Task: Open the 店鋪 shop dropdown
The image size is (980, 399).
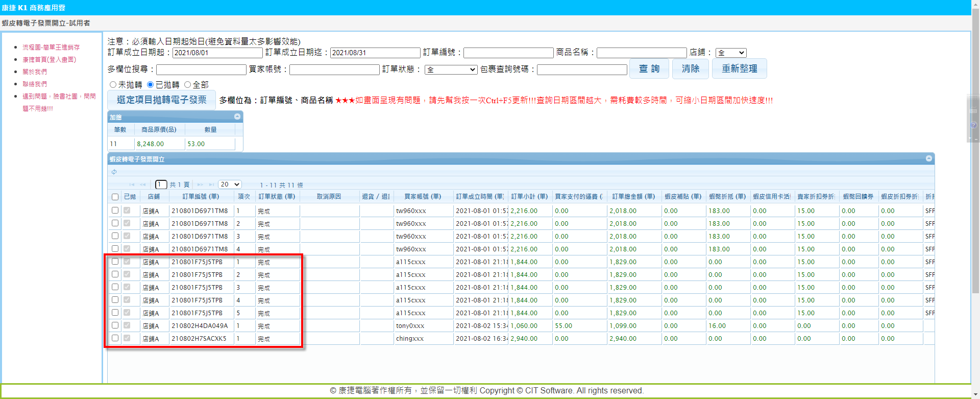Action: tap(731, 53)
